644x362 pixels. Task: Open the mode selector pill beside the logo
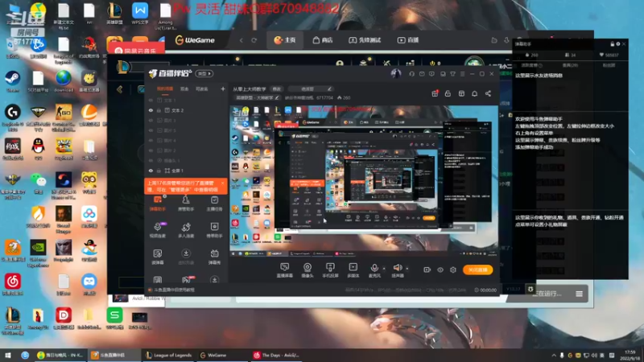pyautogui.click(x=204, y=73)
